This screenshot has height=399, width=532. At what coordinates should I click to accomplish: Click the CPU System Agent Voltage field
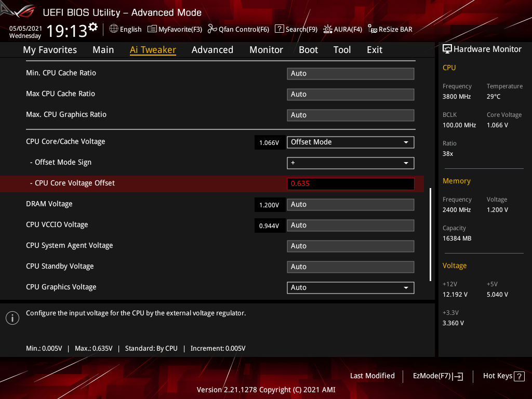pos(351,246)
